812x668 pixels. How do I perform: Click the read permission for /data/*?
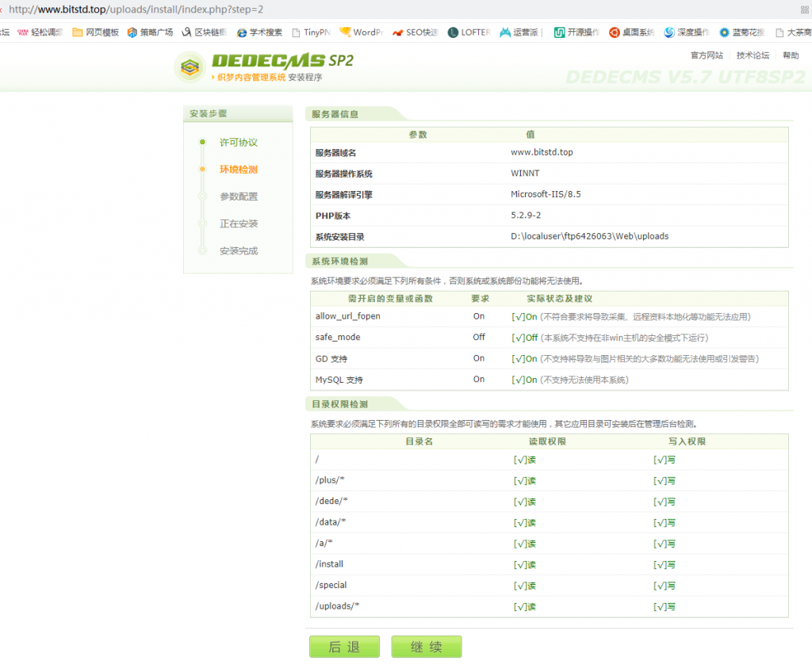click(525, 523)
